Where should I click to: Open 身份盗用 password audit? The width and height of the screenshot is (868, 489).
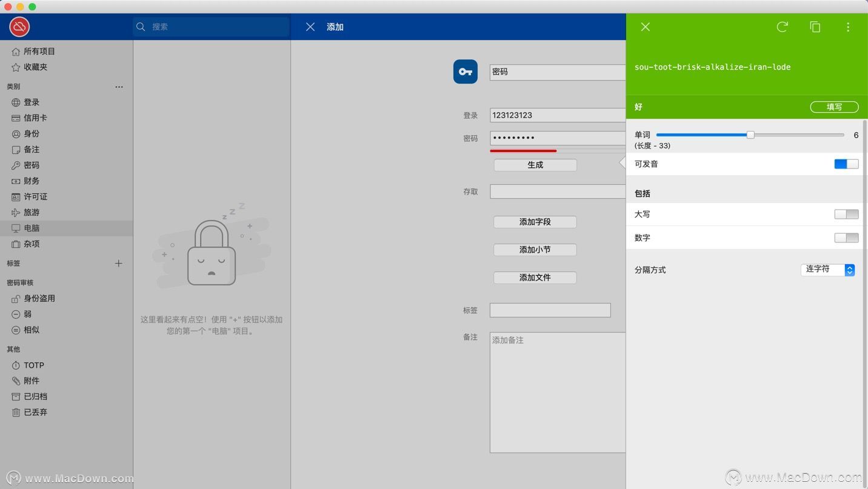pyautogui.click(x=66, y=299)
